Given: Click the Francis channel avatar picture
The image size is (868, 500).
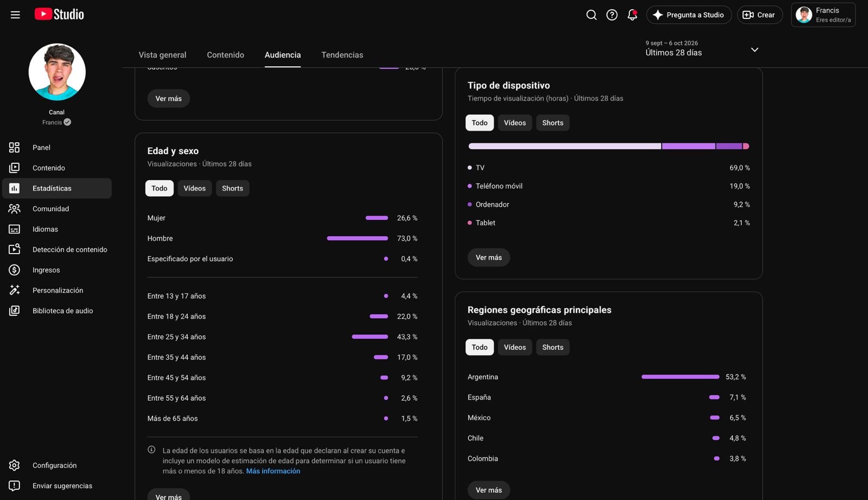Looking at the screenshot, I should pyautogui.click(x=57, y=72).
